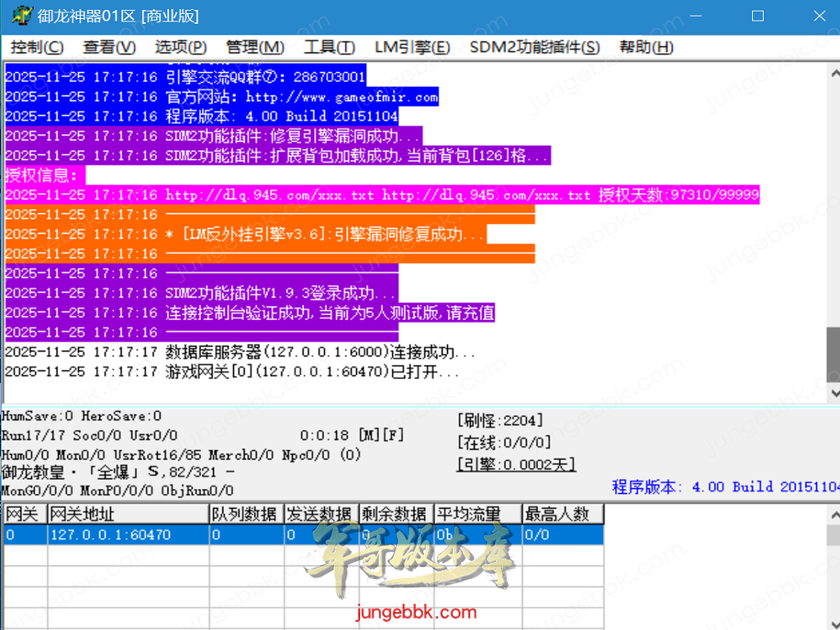Expand the 选项(P) menu
The height and width of the screenshot is (630, 840).
[180, 48]
